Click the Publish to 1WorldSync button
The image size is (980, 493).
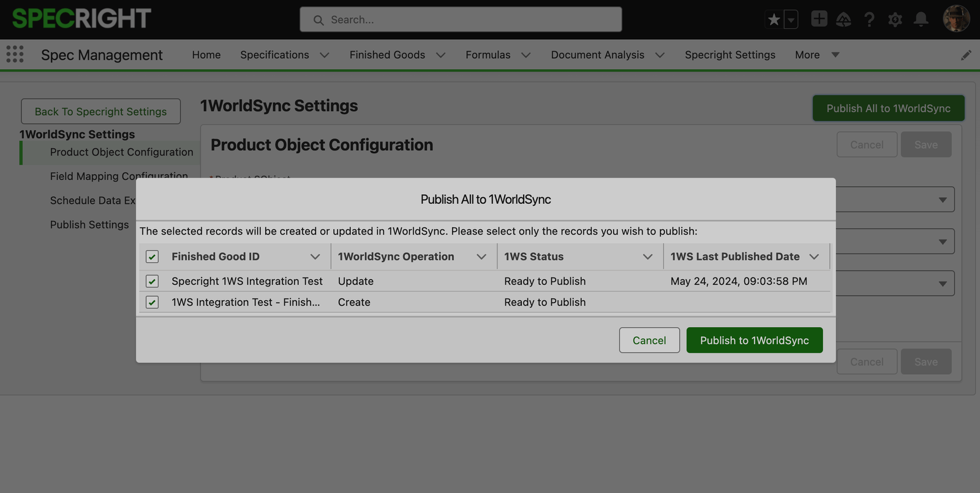coord(755,340)
